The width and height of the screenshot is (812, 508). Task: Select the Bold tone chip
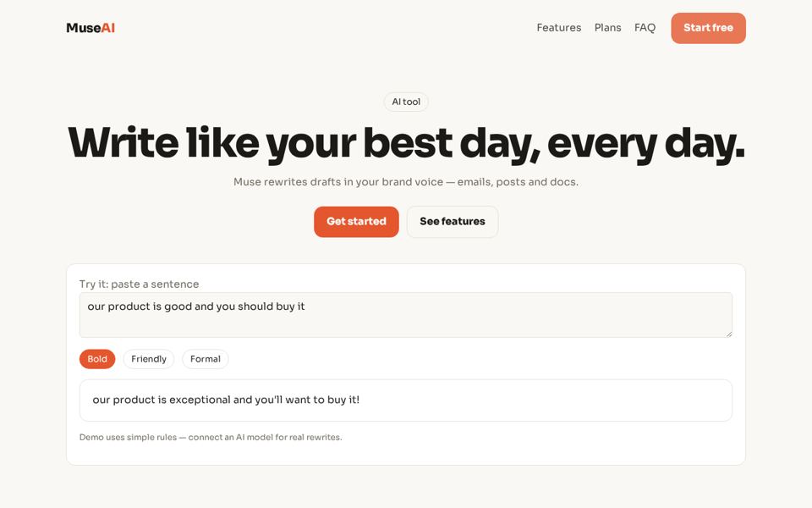tap(97, 359)
